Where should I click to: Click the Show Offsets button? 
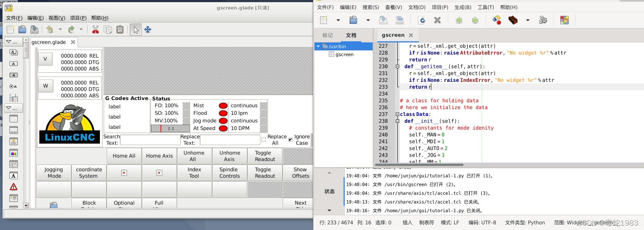(x=300, y=173)
